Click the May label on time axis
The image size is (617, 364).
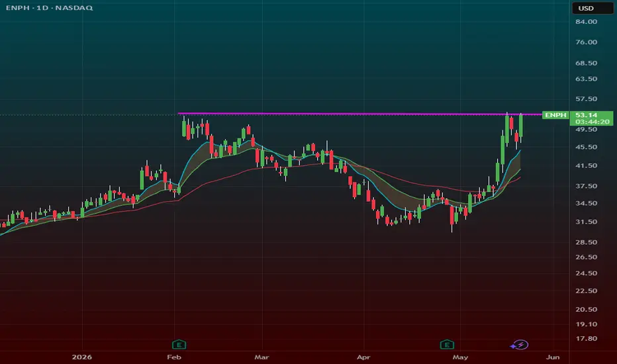coord(460,357)
